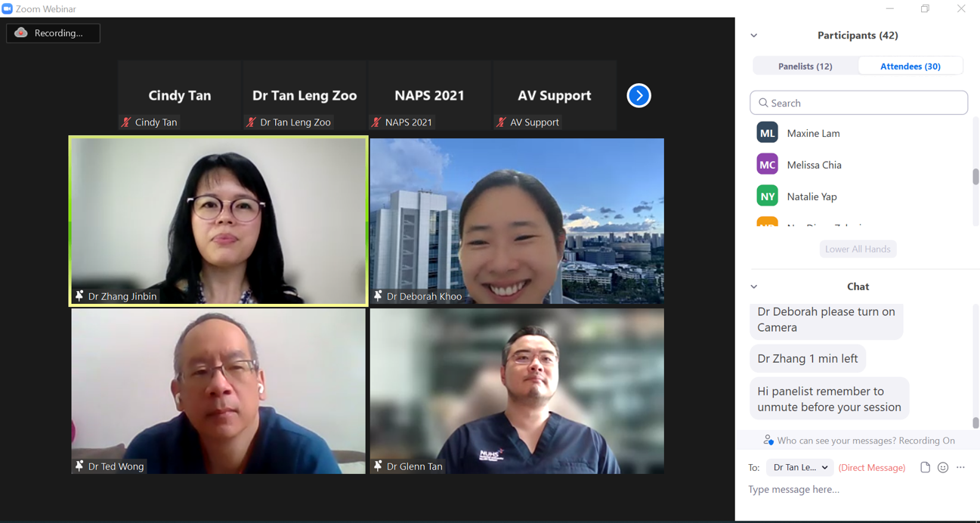
Task: Click the chat scrollbar thumb
Action: 975,423
